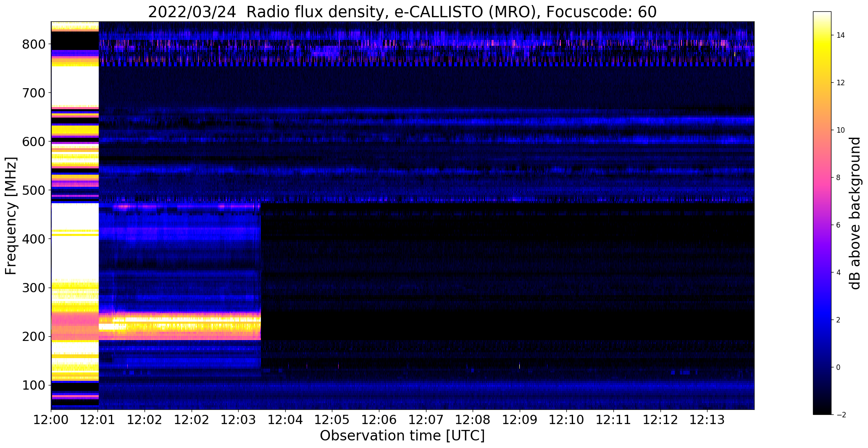Screen dimensions: 868x448
Task: Pick the '4' colorbar tick label
Action: click(838, 272)
